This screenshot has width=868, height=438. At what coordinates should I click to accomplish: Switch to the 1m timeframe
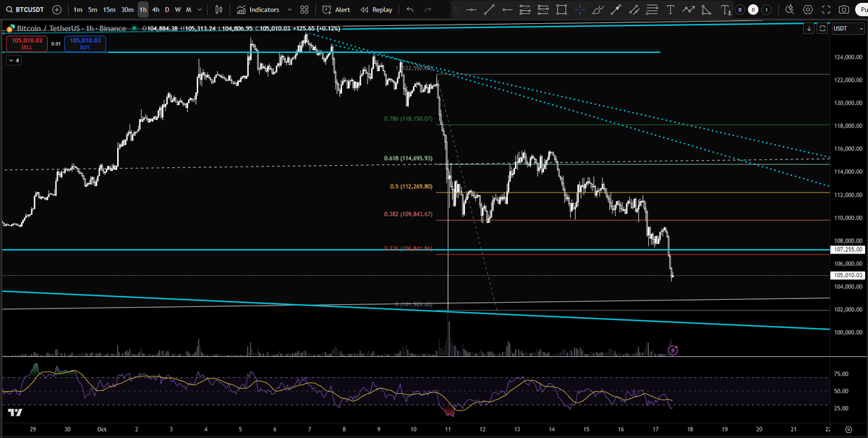click(x=77, y=9)
